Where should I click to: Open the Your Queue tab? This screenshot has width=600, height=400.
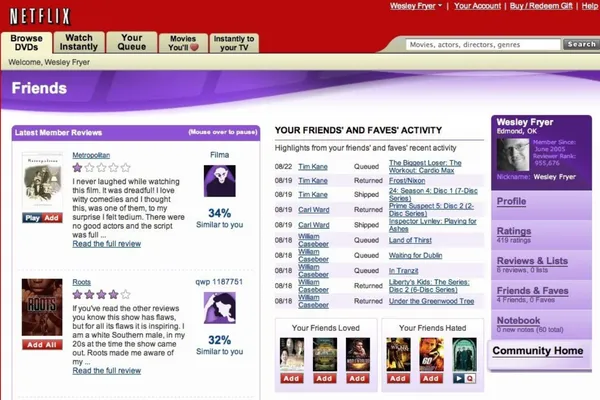[x=132, y=42]
